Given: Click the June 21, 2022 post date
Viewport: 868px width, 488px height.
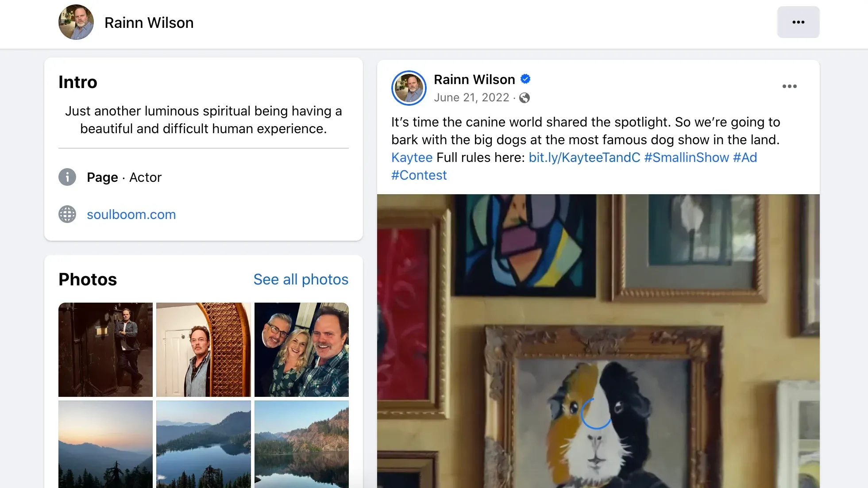Looking at the screenshot, I should point(471,98).
